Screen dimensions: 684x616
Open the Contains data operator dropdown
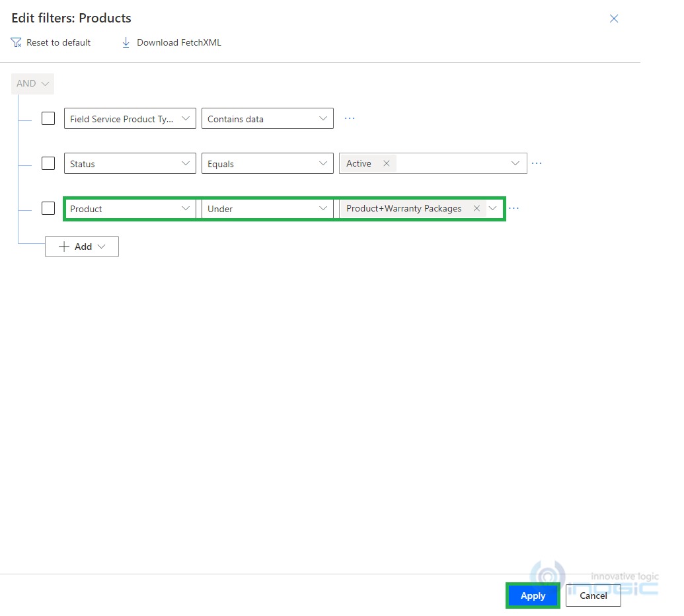(x=323, y=118)
